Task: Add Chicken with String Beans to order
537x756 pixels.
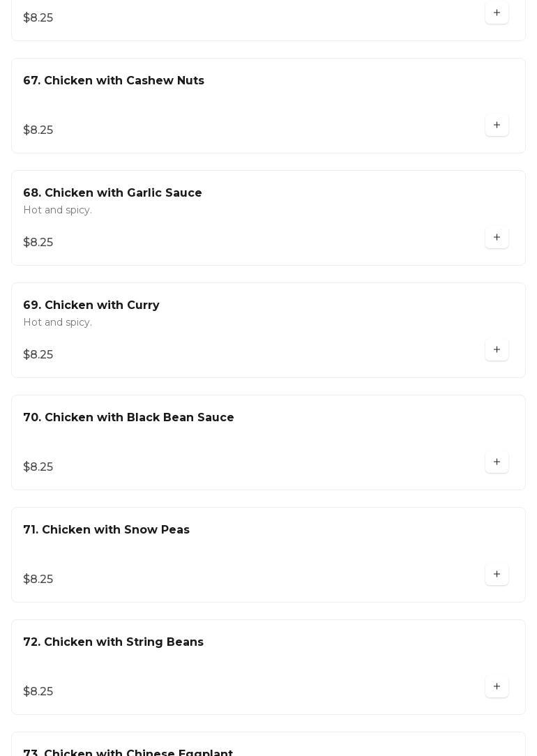Action: click(x=497, y=687)
